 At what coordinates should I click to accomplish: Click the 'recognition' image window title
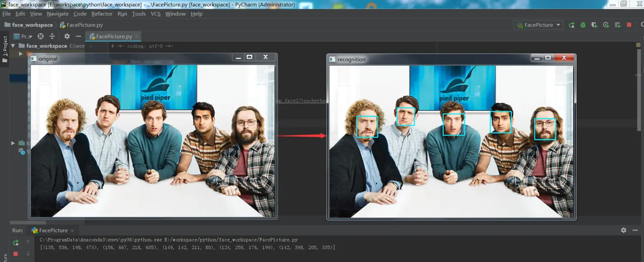(x=351, y=59)
